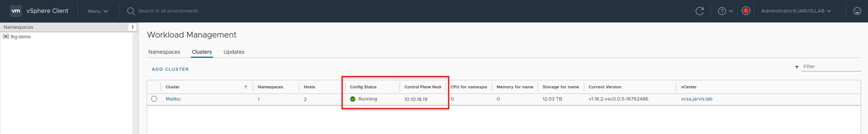
Task: Sort by the Control Plane Node column header
Action: point(423,87)
